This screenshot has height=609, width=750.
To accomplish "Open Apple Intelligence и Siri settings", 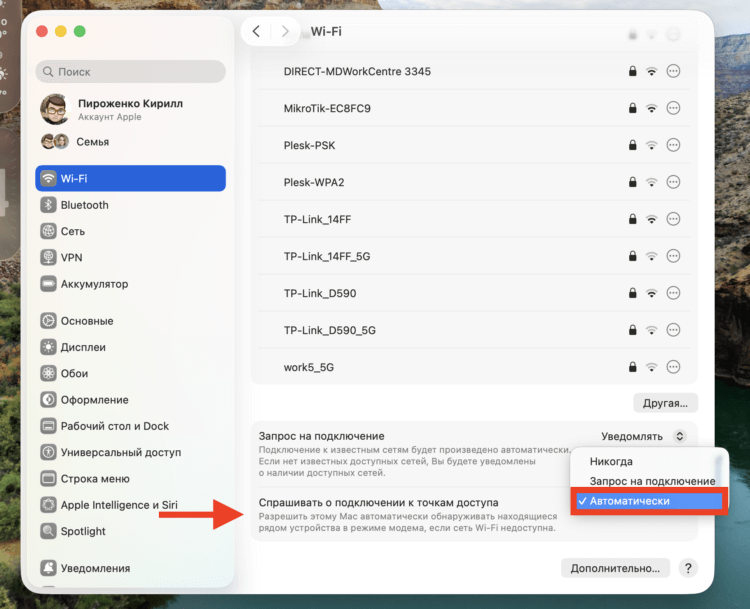I will coord(130,505).
